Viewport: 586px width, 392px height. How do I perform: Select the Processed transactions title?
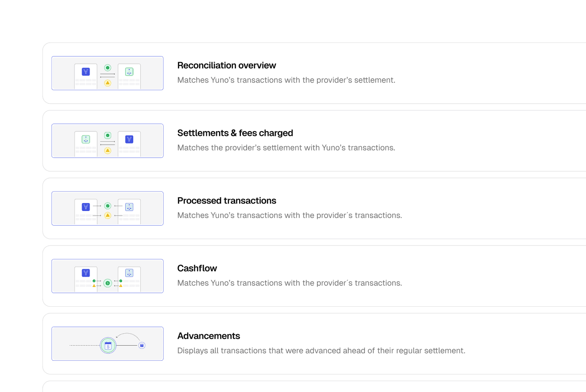227,200
